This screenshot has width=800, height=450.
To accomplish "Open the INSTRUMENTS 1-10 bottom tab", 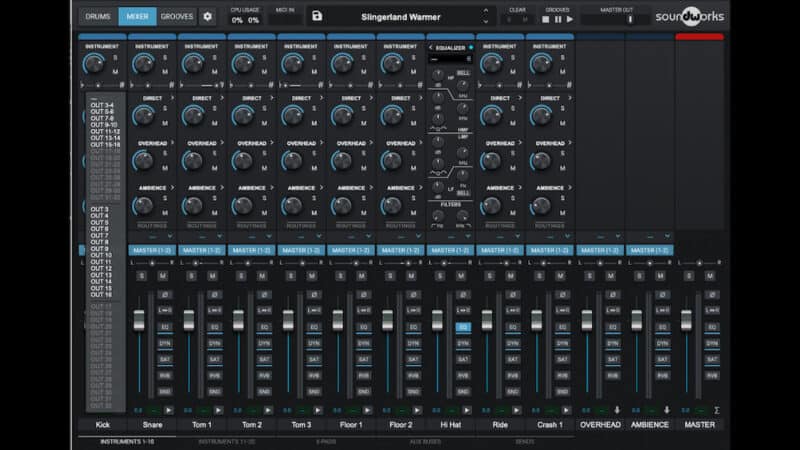I will click(x=127, y=441).
